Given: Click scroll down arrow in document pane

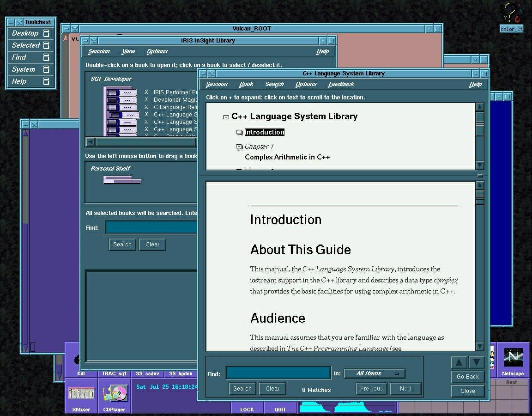Looking at the screenshot, I should click(480, 346).
